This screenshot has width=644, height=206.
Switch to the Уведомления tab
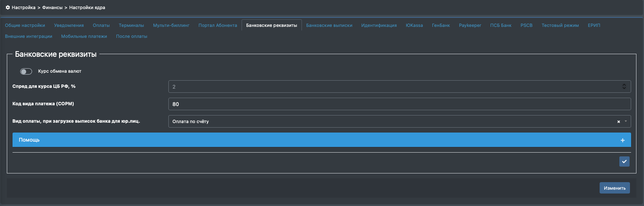pos(69,25)
